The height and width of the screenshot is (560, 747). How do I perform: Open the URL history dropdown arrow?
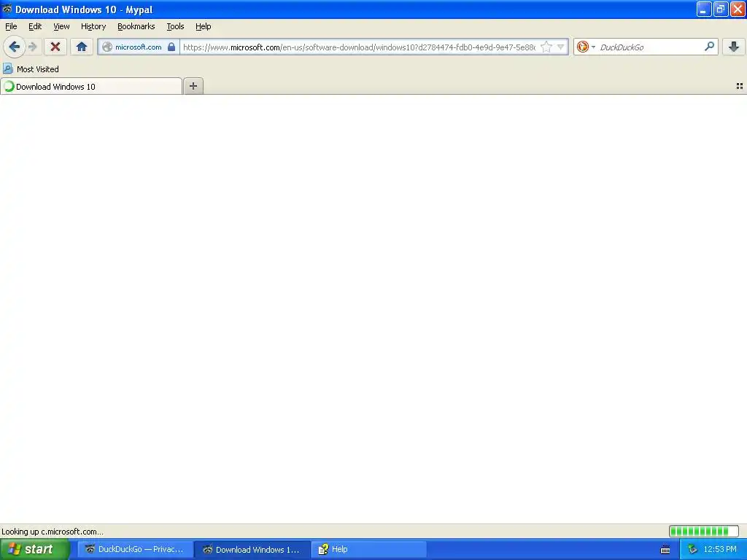coord(561,47)
